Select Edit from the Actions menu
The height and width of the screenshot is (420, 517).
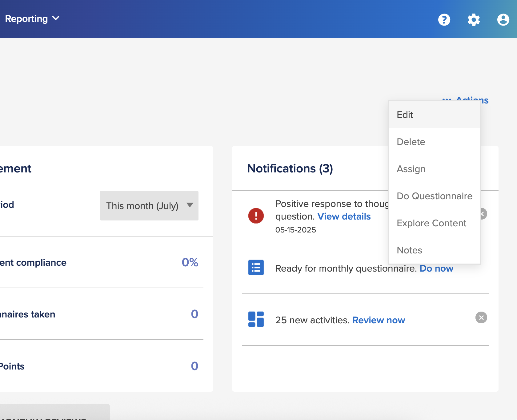click(x=435, y=115)
